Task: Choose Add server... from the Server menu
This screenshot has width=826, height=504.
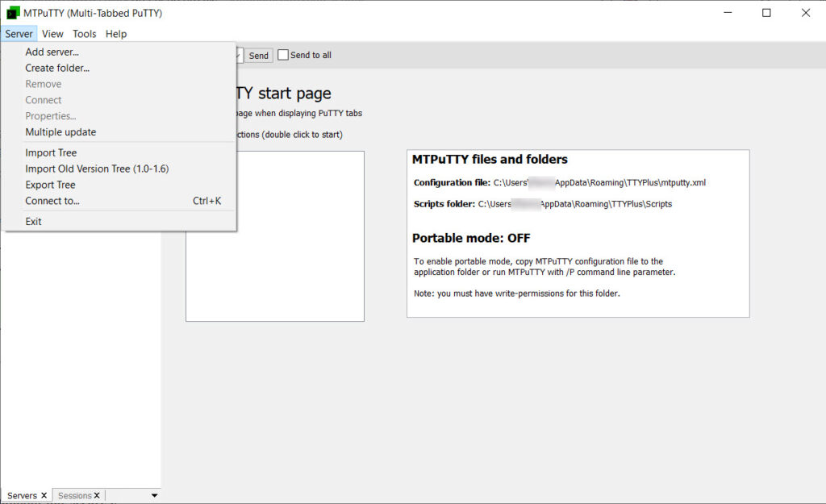Action: click(x=119, y=52)
